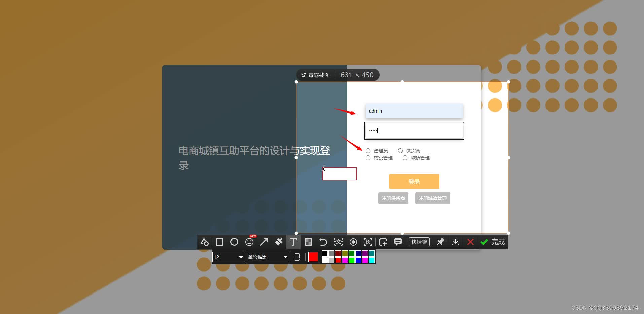Select the 管理员 radio button
This screenshot has width=644, height=314.
tap(368, 151)
